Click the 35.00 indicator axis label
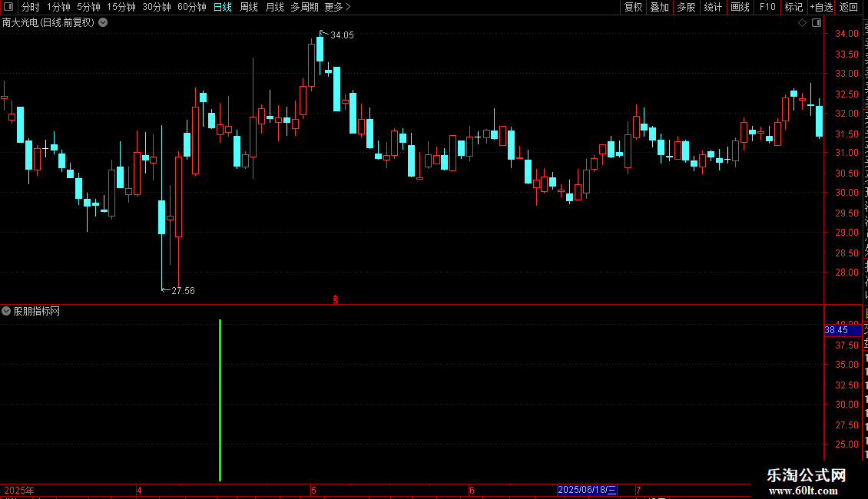This screenshot has width=868, height=499. point(847,365)
